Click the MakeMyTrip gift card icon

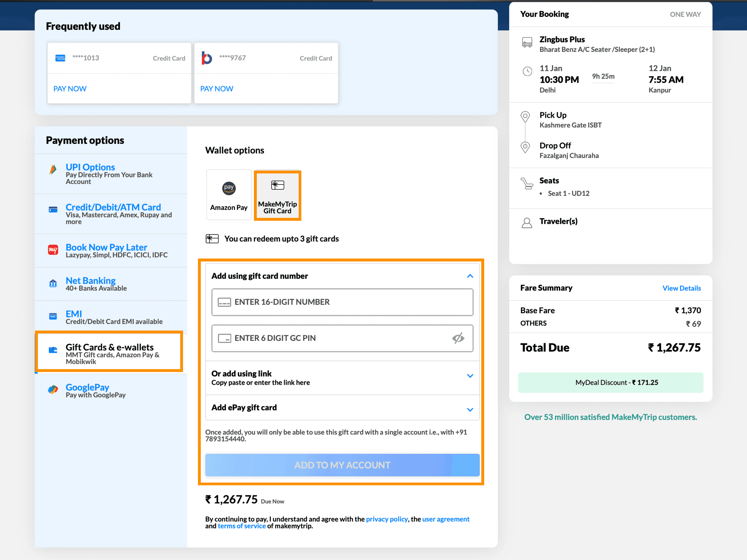coord(278,185)
